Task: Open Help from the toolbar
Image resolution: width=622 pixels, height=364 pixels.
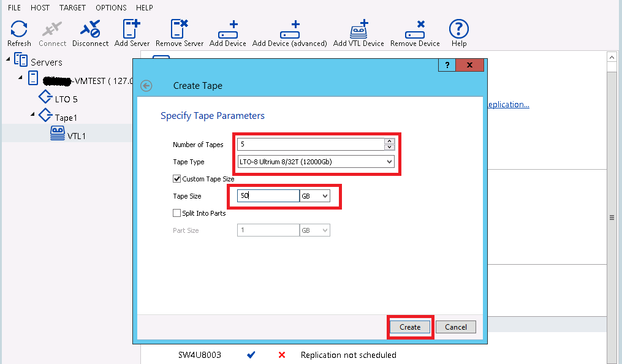Action: click(x=458, y=29)
